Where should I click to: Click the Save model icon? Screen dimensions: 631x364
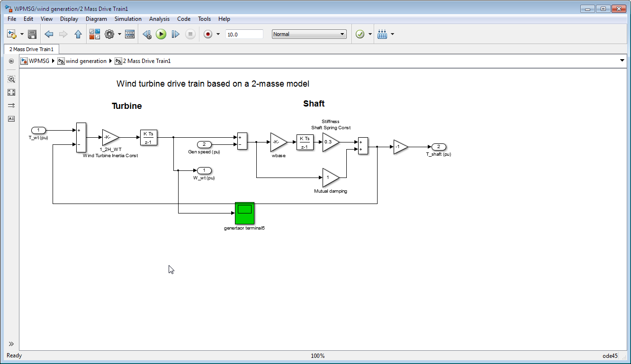click(32, 34)
